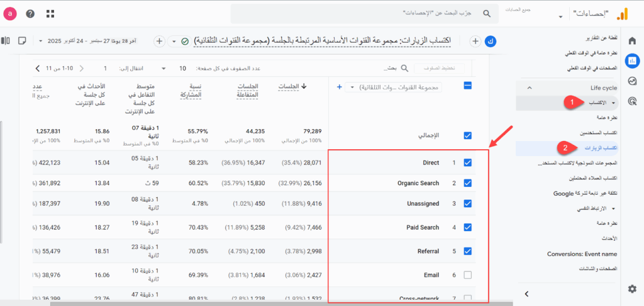The image size is (644, 306).
Task: Open the Home icon in the sidebar
Action: click(632, 41)
